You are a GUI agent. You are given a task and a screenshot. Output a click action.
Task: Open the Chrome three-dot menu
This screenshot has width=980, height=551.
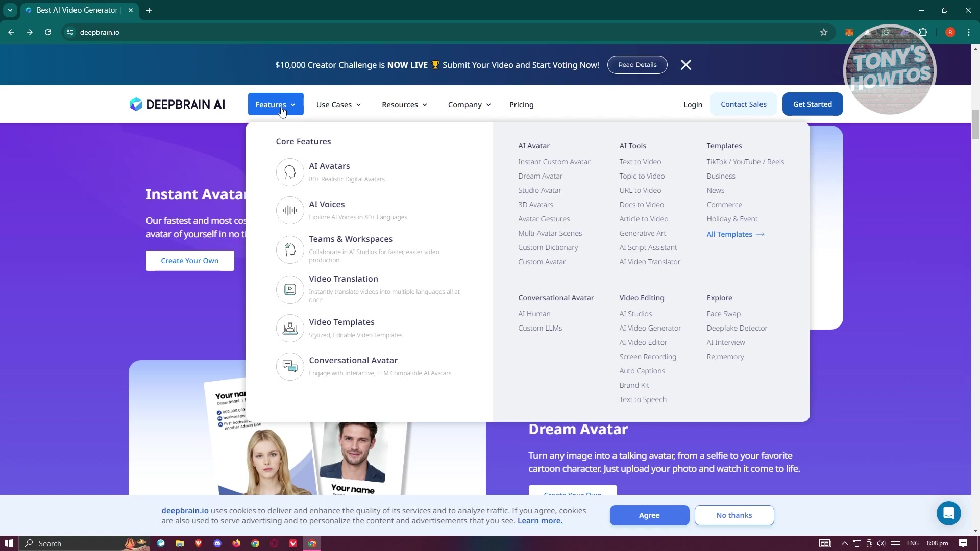pyautogui.click(x=968, y=32)
